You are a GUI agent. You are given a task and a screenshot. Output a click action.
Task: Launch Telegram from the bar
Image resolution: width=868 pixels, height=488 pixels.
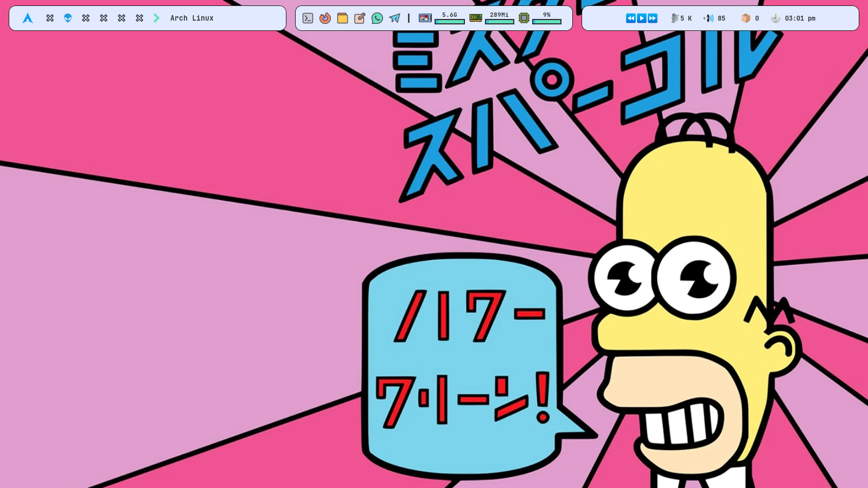pyautogui.click(x=394, y=18)
